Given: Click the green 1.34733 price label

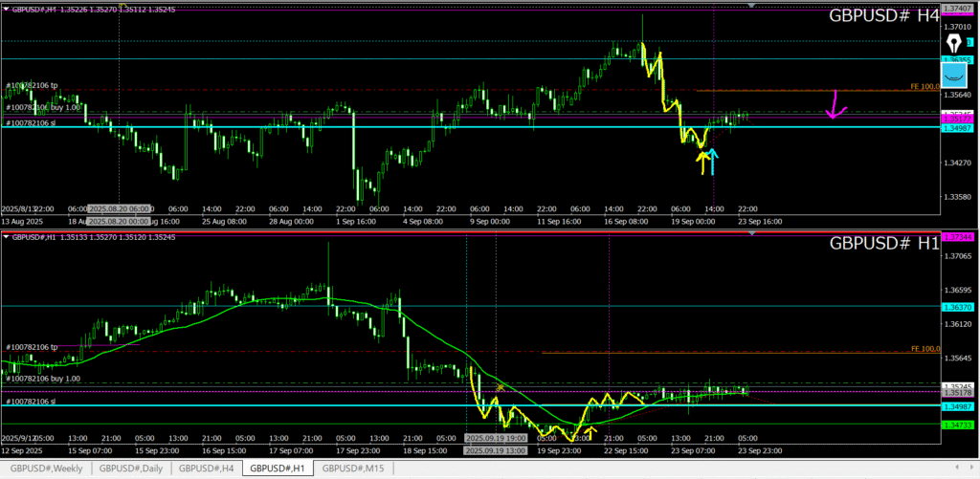Looking at the screenshot, I should [958, 423].
